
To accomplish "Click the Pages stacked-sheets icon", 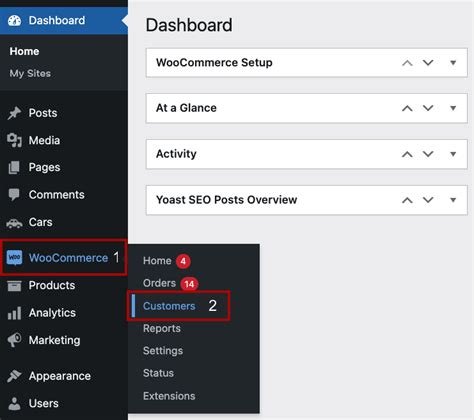I will (x=14, y=167).
